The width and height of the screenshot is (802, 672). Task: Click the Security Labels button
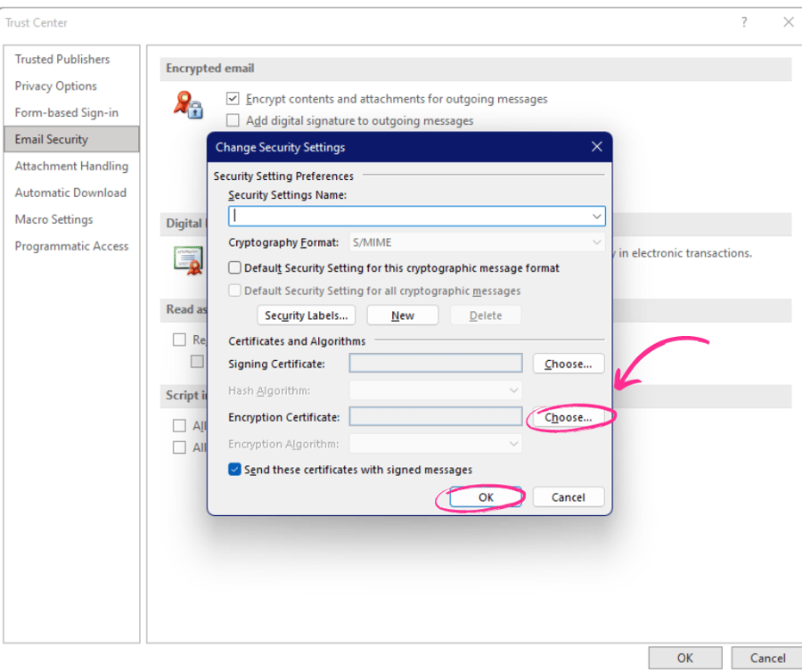tap(306, 315)
